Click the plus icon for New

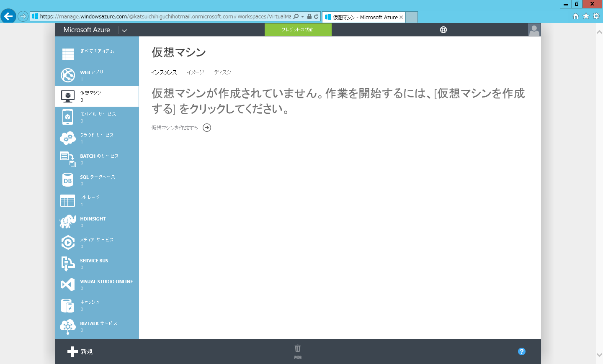tap(72, 351)
